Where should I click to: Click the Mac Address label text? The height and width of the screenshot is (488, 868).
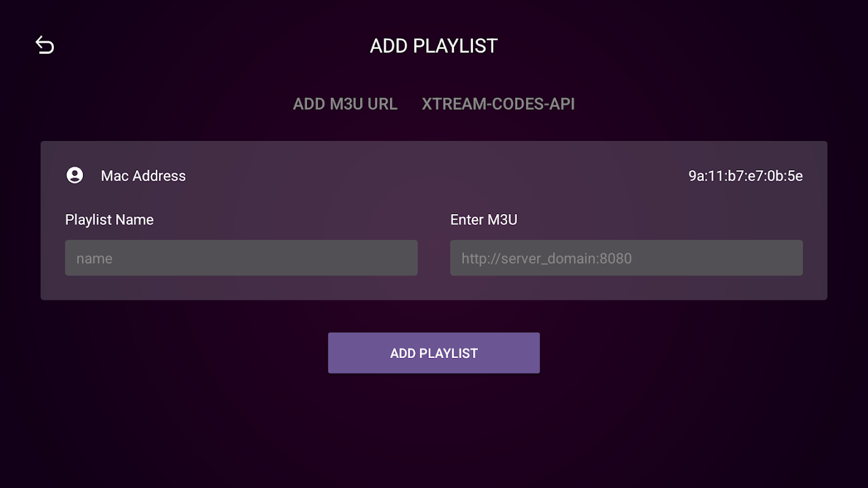click(143, 176)
